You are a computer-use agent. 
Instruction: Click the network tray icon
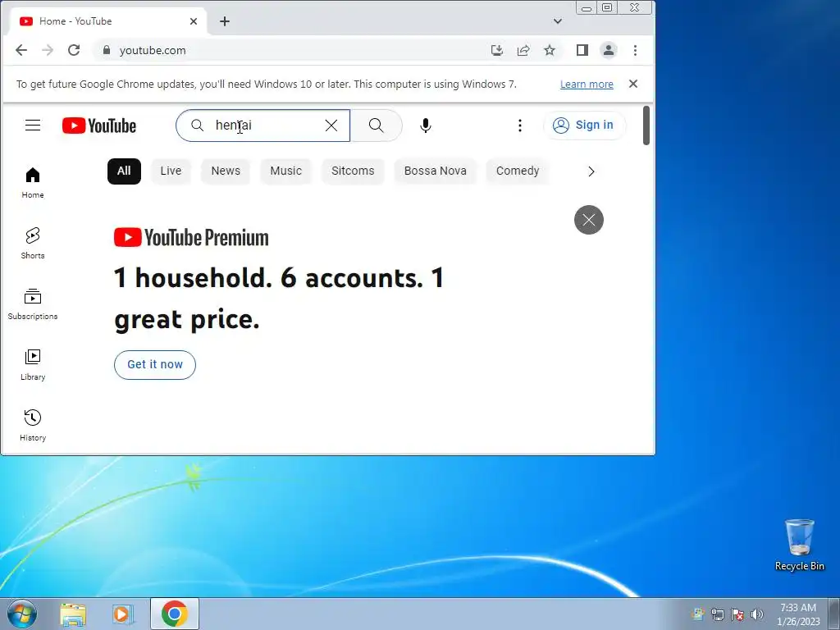(717, 614)
